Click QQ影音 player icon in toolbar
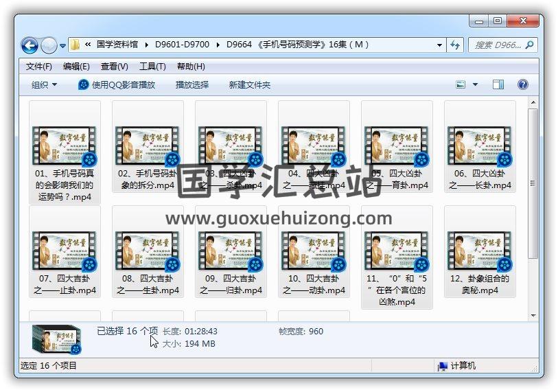Screen dimensions: 558x392 pos(84,84)
